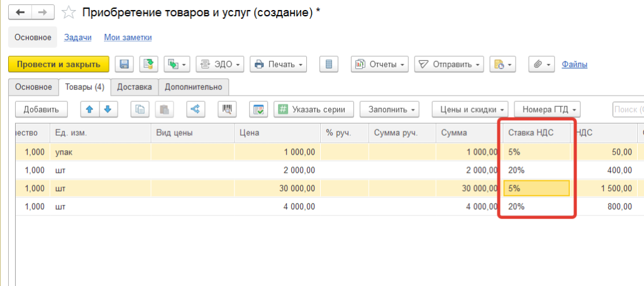This screenshot has height=286, width=644.
Task: Open the Мои заметки link
Action: click(x=128, y=37)
